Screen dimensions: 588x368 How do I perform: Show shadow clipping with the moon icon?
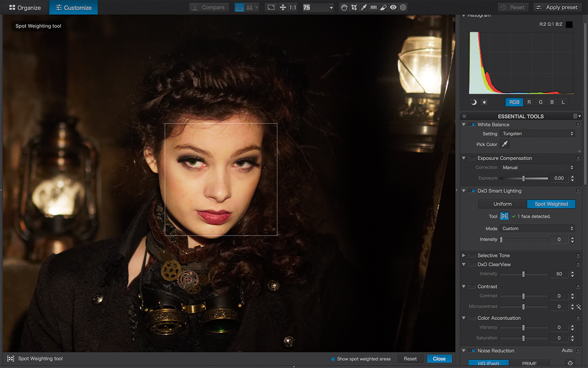[x=474, y=102]
